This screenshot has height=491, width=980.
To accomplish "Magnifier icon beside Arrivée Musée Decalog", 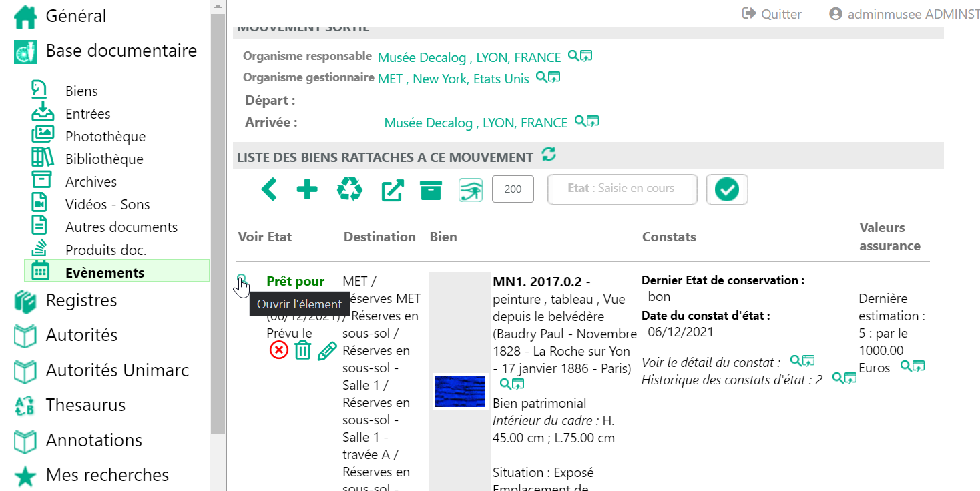I will click(580, 121).
